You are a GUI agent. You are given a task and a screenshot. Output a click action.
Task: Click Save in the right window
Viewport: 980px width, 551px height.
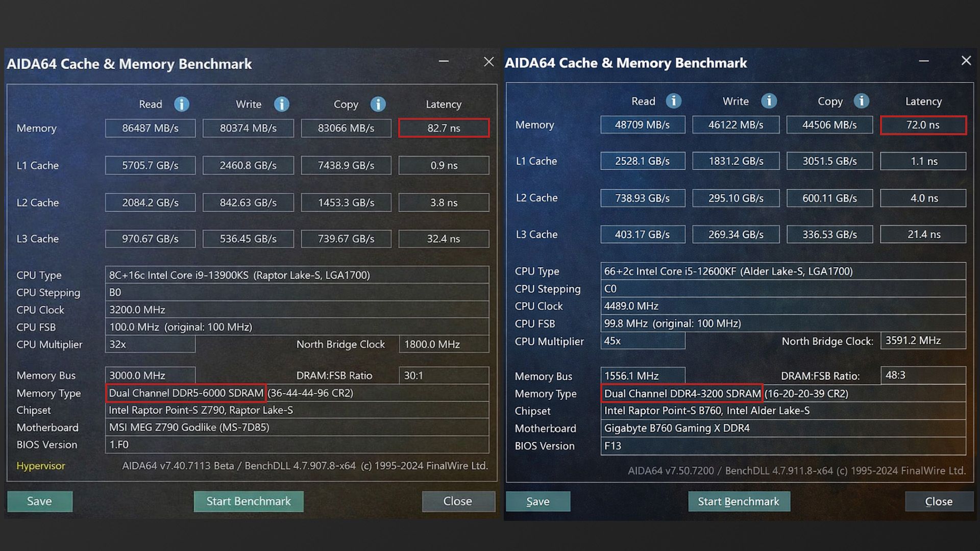tap(537, 501)
